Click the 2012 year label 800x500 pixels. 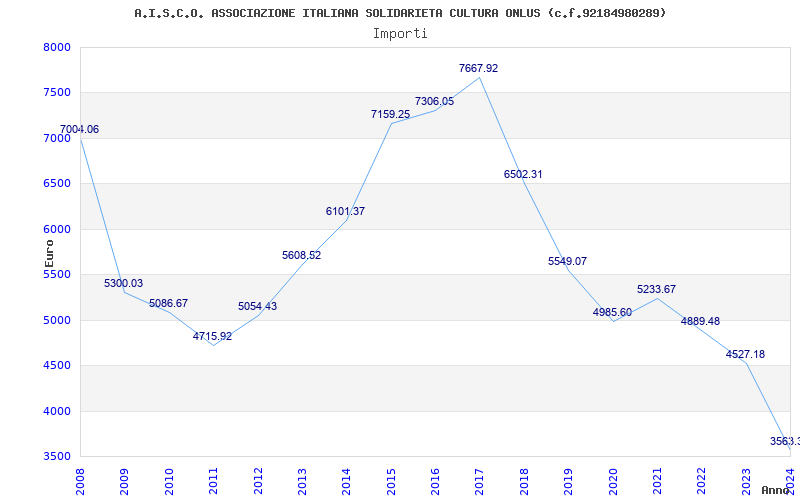258,481
